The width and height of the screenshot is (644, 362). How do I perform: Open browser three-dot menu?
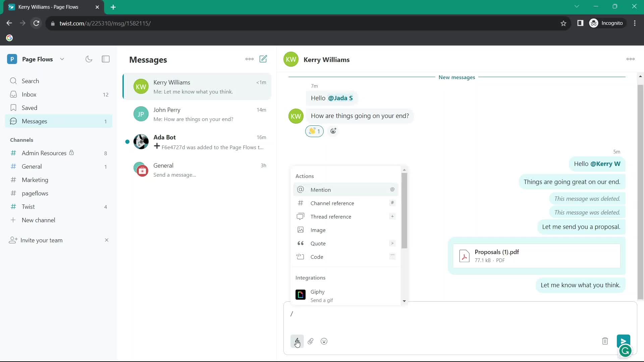pos(635,23)
